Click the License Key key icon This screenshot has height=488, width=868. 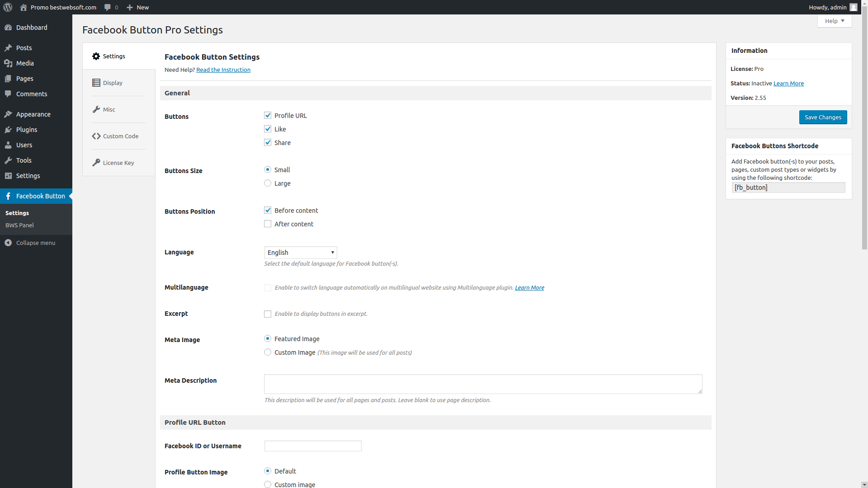coord(96,163)
